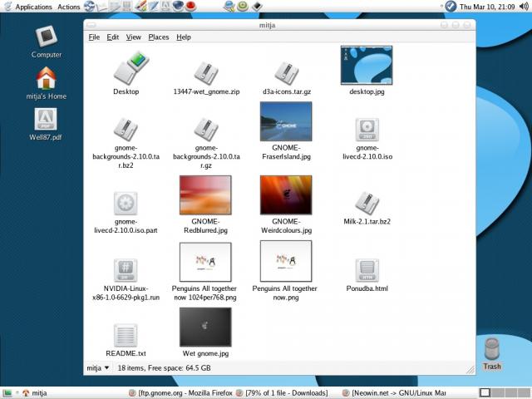Select the gnome-backgrounds-2.10.0.tar.gz archive icon
Viewport: 532px width, 399px height.
click(x=206, y=130)
